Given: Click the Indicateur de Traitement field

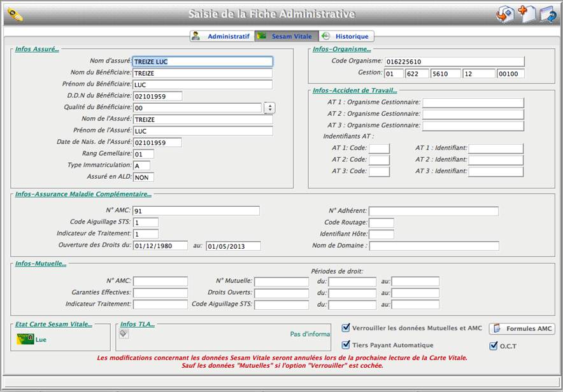Looking at the screenshot, I should [146, 234].
